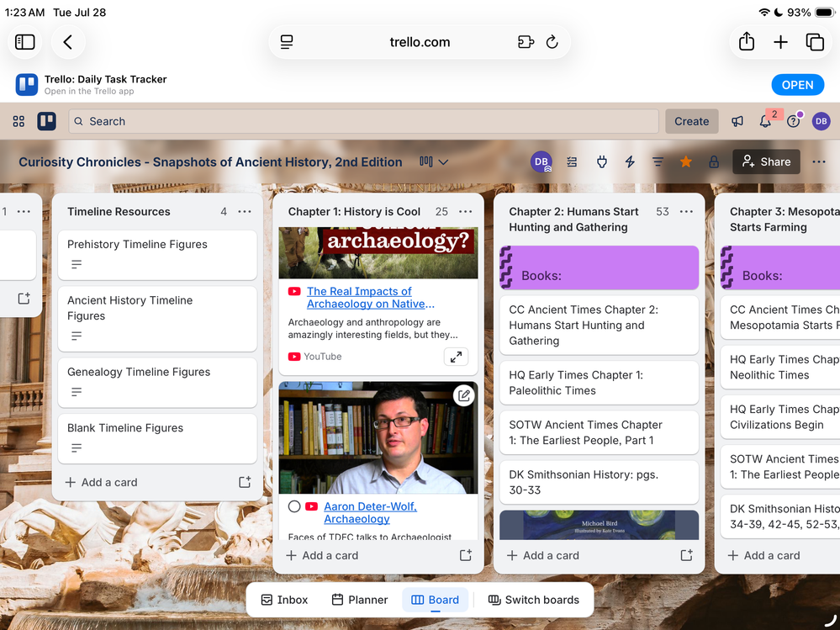Reload the trello.com page
Screen dimensions: 840x630
(x=552, y=42)
